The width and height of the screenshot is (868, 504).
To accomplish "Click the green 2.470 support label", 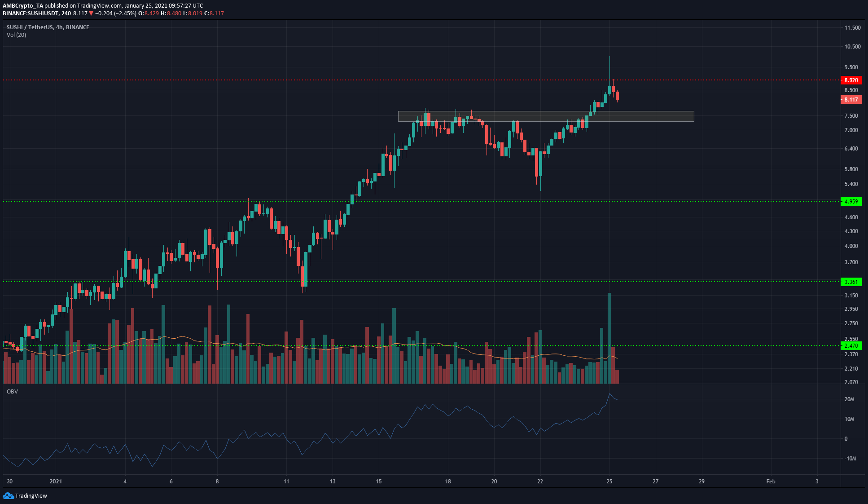I will [851, 346].
